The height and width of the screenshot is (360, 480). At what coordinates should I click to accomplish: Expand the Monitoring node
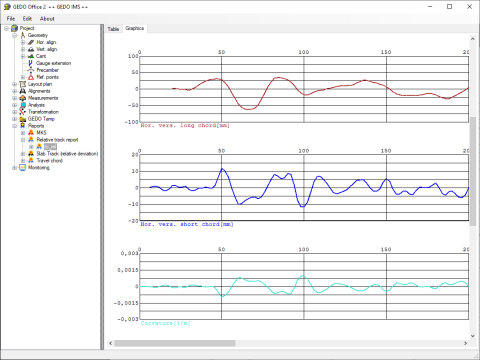click(15, 168)
